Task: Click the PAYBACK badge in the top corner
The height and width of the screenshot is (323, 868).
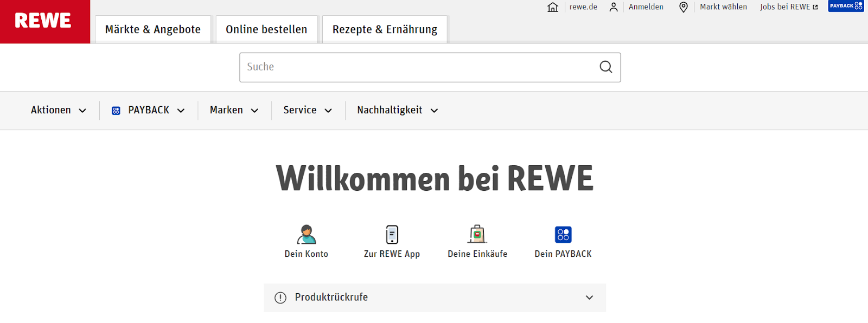Action: coord(846,6)
